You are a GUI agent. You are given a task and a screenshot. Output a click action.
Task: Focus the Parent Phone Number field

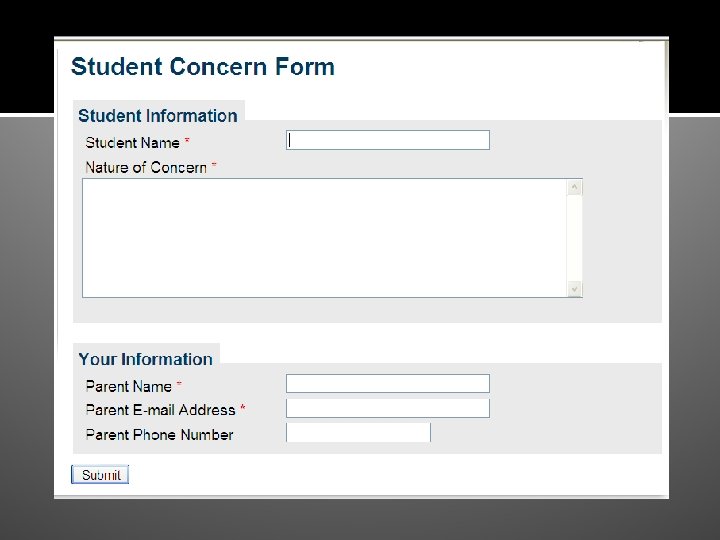(x=358, y=432)
